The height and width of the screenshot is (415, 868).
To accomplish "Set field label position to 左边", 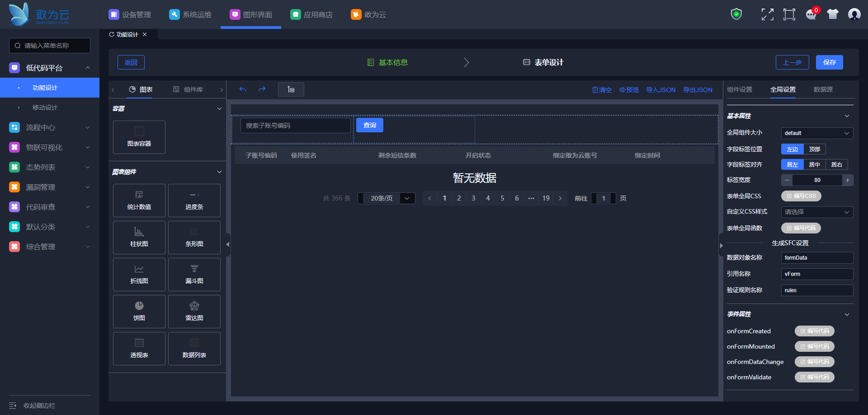I will pos(793,149).
